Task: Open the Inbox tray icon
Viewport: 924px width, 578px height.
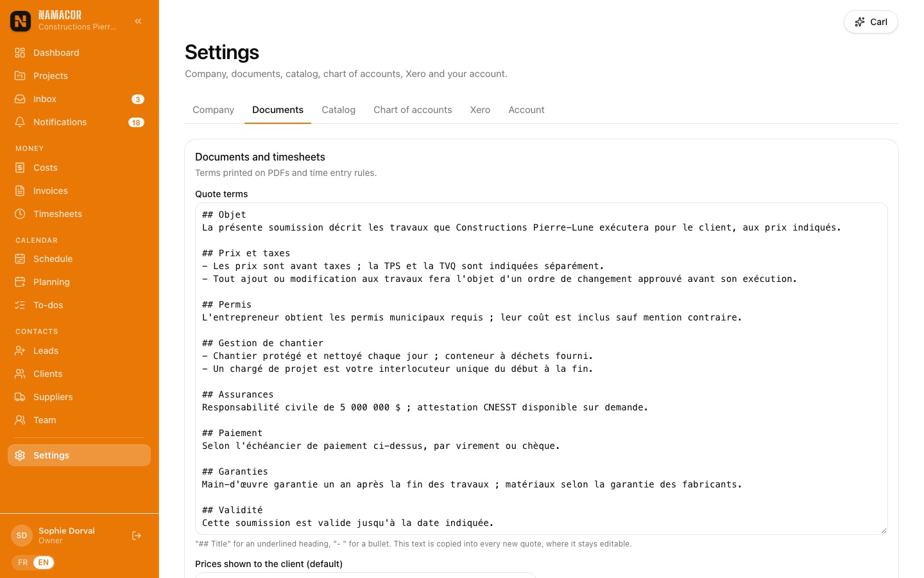Action: point(20,99)
